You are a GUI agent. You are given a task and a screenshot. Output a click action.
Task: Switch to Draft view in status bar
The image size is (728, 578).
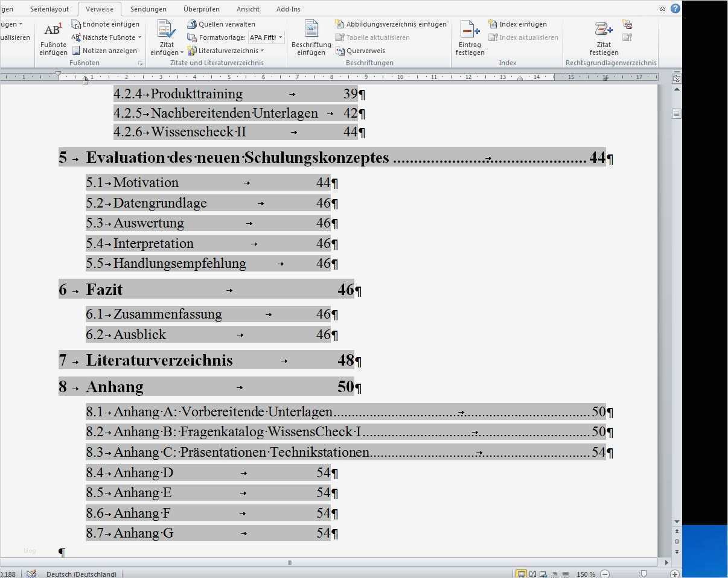564,574
